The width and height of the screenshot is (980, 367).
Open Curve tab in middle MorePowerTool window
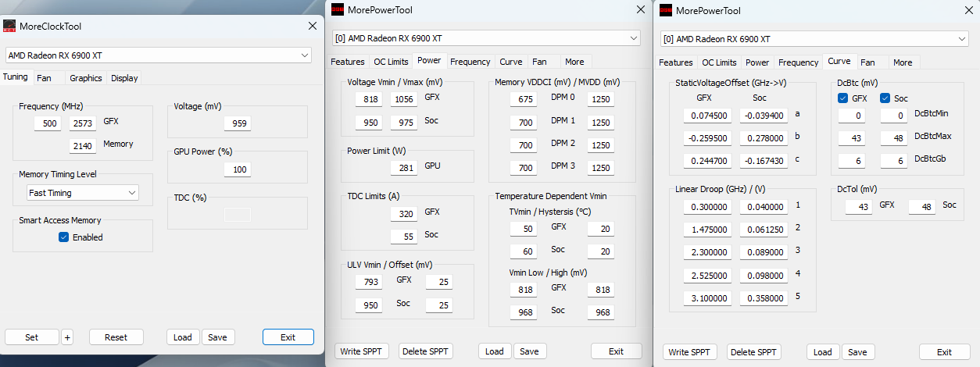pos(511,62)
